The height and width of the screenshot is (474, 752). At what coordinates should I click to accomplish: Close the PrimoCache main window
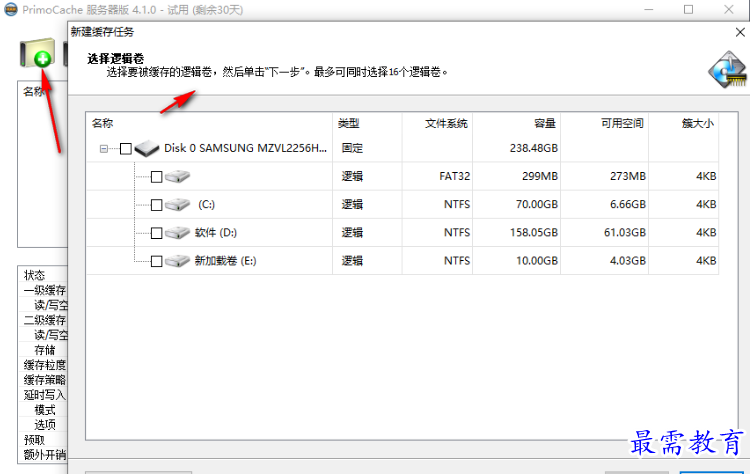click(x=728, y=10)
